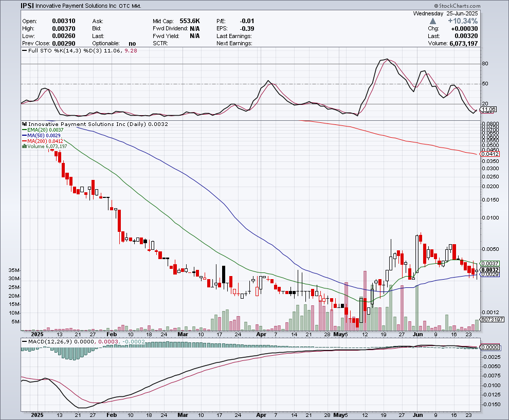
Task: Click the Next Earnings label
Action: [x=234, y=44]
